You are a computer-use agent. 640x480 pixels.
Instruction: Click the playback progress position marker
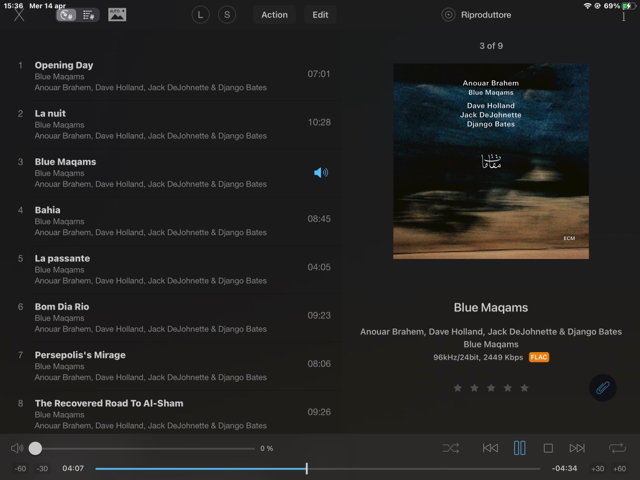point(307,469)
